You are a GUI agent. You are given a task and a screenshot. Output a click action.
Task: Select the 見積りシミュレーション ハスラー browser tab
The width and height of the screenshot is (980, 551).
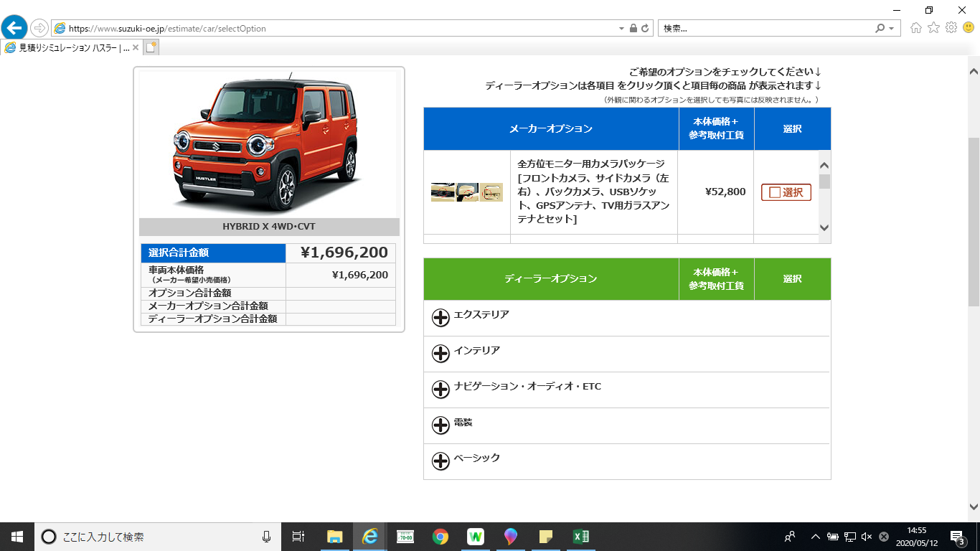(x=70, y=48)
